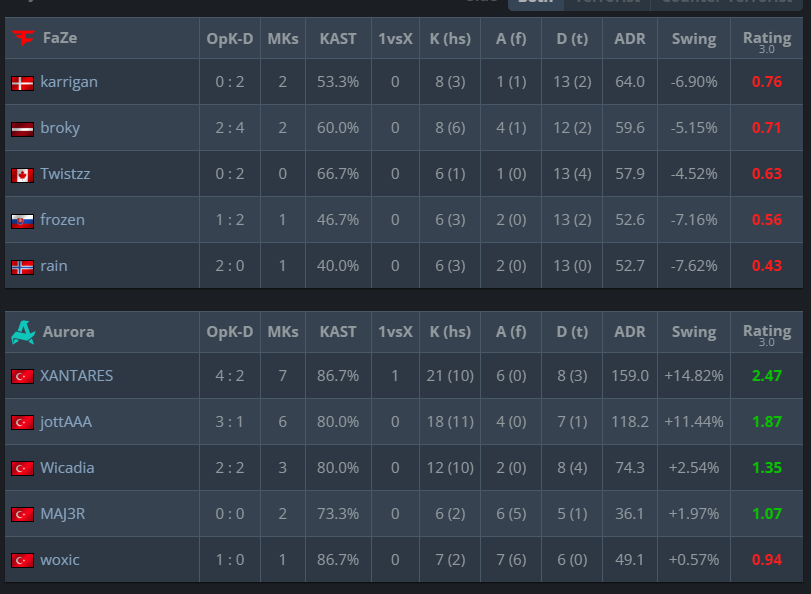Click broky's Latvia flag icon

tap(22, 129)
